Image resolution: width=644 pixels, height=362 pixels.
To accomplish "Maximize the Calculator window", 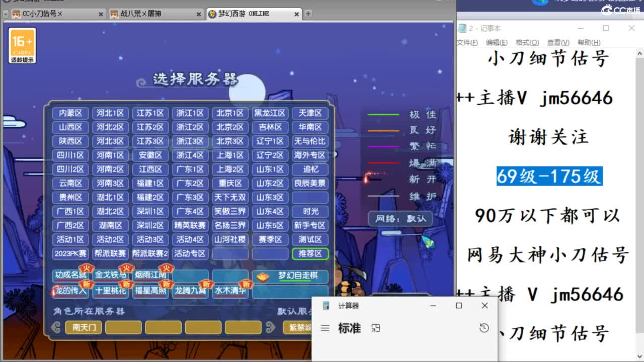I will (459, 306).
